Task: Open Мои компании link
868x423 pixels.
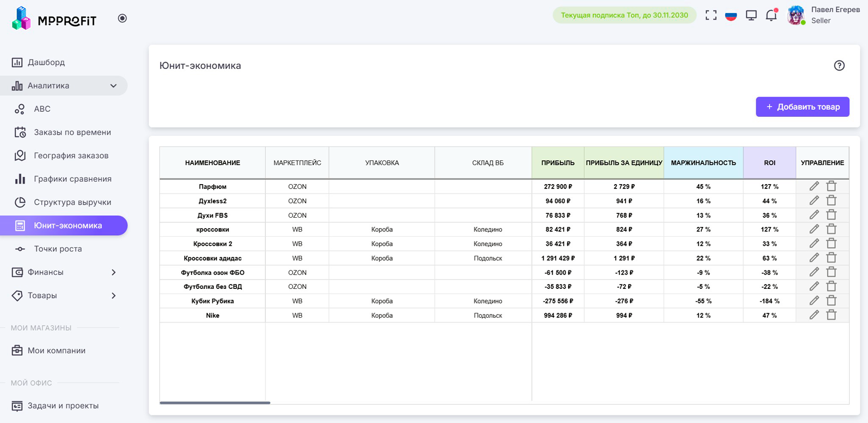Action: [56, 351]
